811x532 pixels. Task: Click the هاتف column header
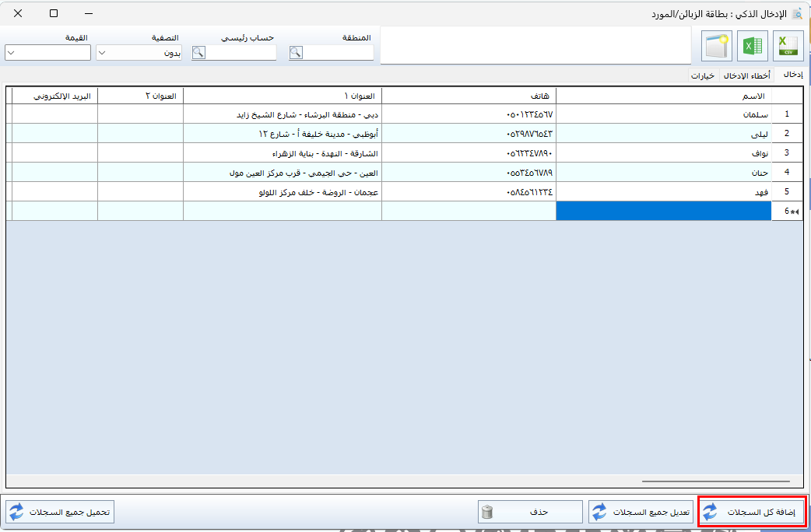tap(469, 96)
